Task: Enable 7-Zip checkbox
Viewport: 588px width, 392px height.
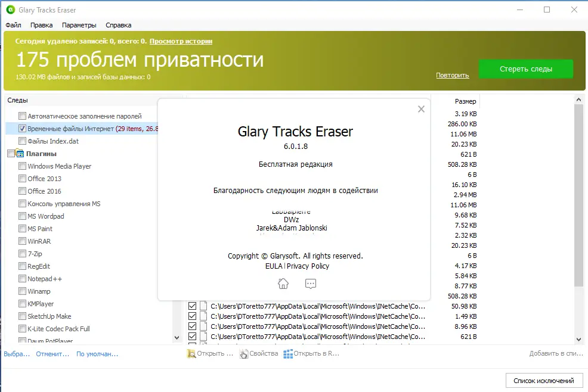Action: (22, 254)
